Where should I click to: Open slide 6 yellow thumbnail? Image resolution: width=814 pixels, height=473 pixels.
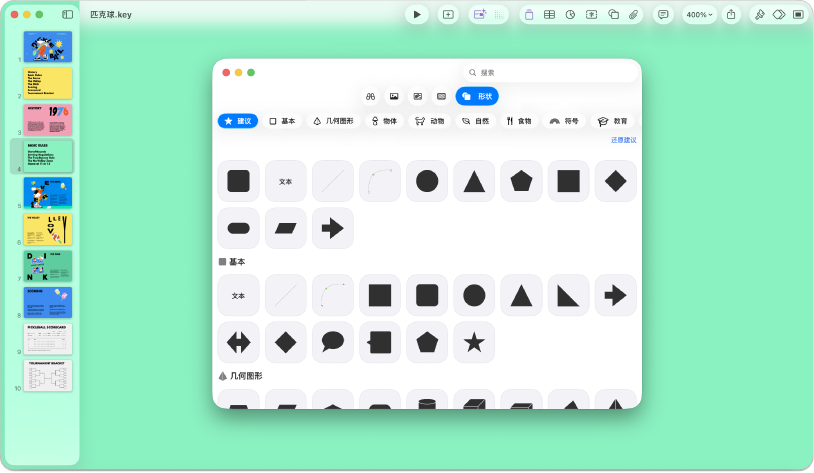(48, 229)
